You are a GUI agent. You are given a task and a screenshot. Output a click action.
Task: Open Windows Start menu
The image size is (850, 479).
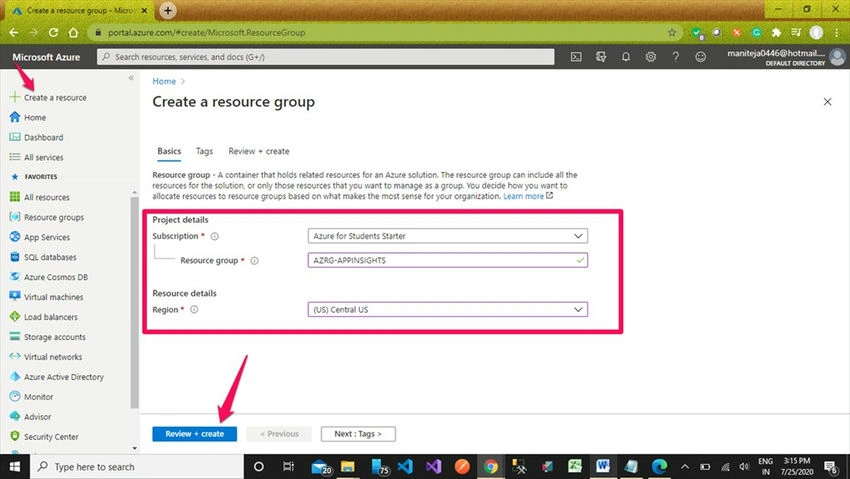click(x=15, y=467)
